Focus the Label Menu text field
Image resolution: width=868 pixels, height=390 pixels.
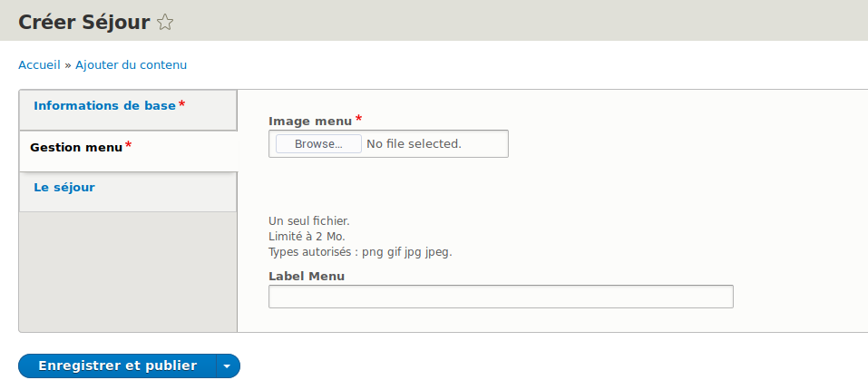pos(501,297)
